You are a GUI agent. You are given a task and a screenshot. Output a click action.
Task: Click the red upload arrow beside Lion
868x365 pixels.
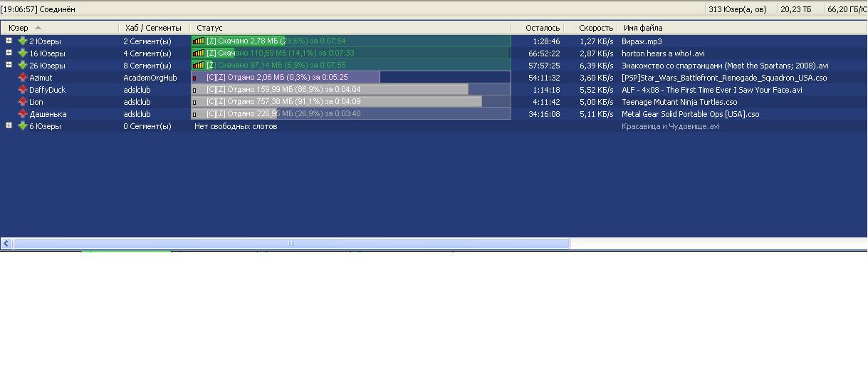point(23,102)
